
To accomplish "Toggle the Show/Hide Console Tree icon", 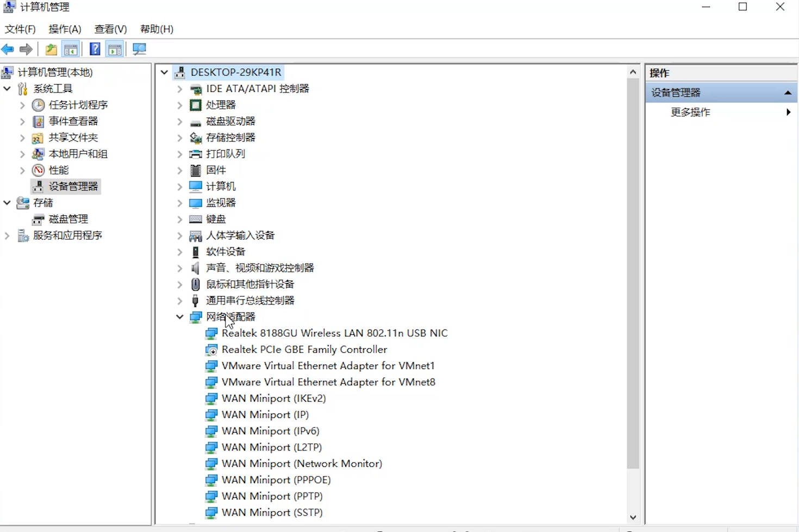I will [71, 49].
